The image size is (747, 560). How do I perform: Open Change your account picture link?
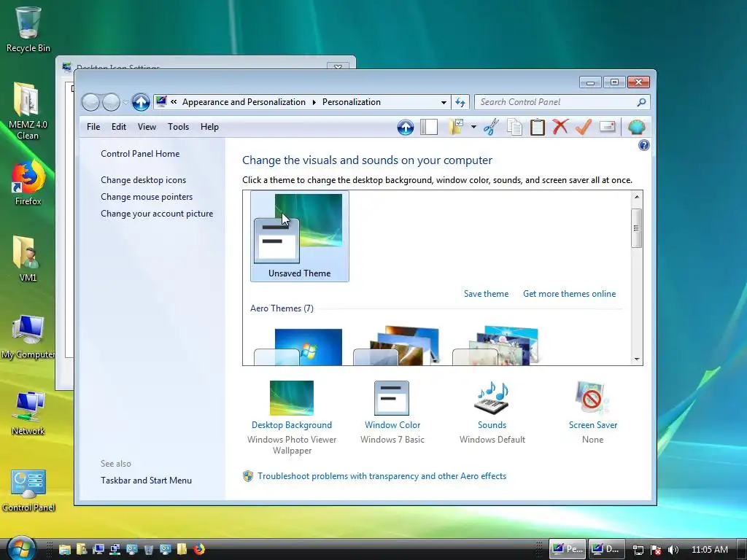click(x=157, y=214)
